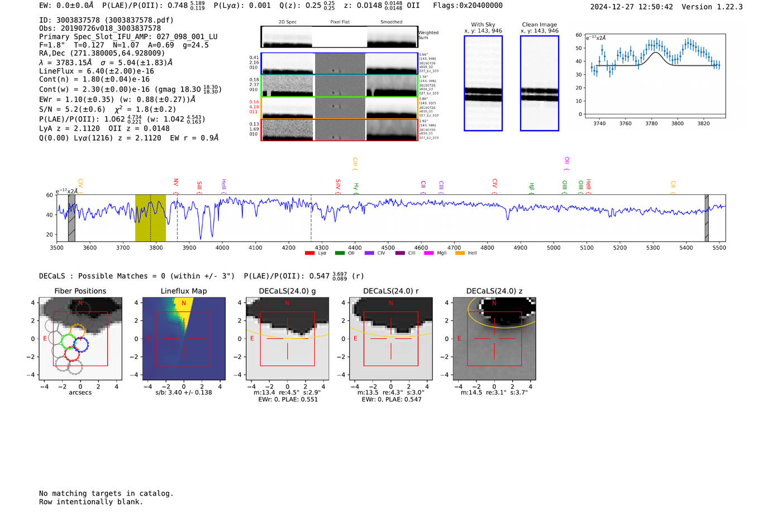Open the With Sky image cutout
Viewport: 782px width, 532px height.
pyautogui.click(x=483, y=83)
